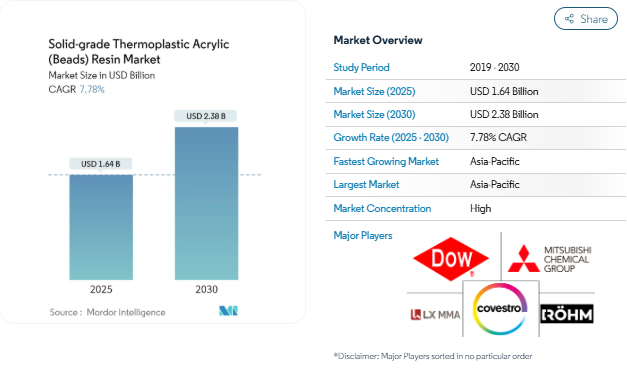Click the Major Players label
This screenshot has height=379, width=627.
[363, 235]
